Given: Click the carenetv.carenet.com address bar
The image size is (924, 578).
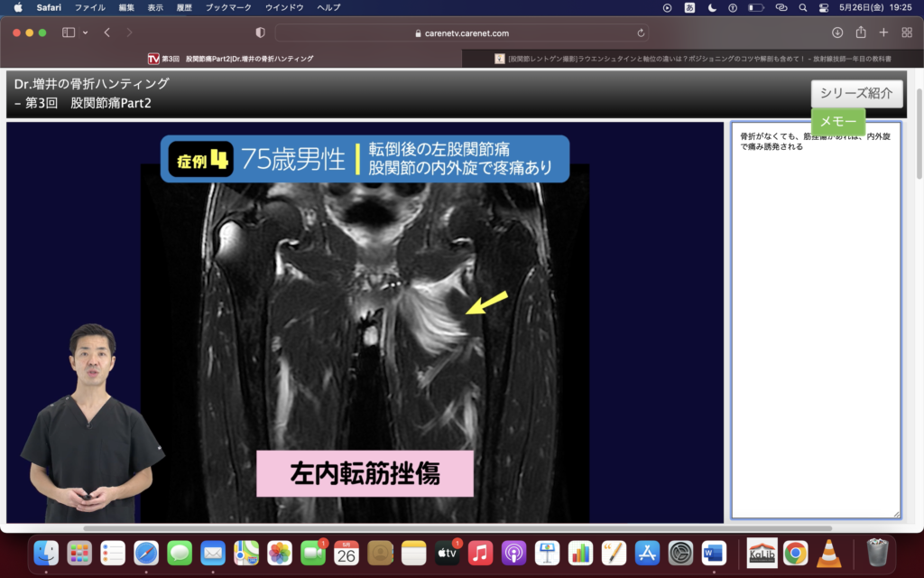Looking at the screenshot, I should click(x=460, y=33).
